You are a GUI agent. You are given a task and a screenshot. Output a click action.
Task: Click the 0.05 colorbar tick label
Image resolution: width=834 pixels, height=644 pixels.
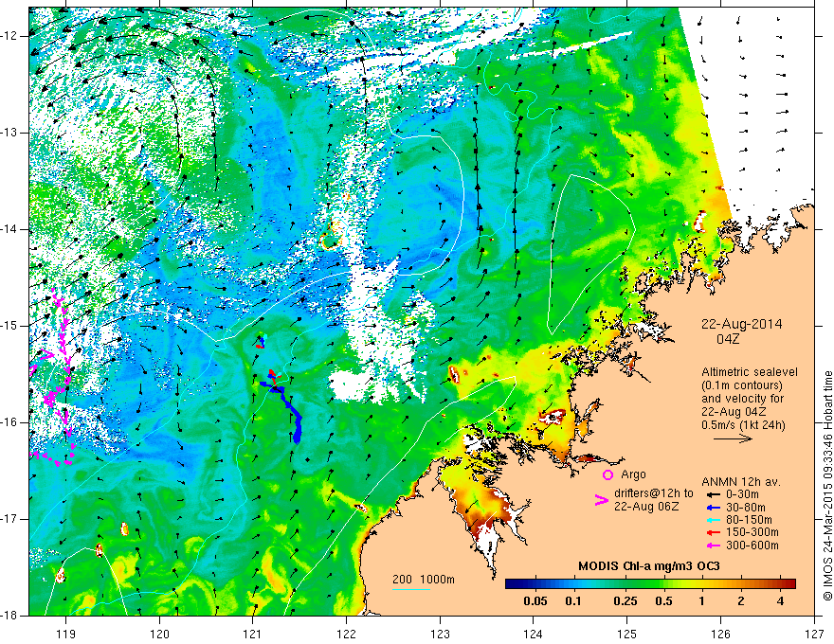[535, 601]
